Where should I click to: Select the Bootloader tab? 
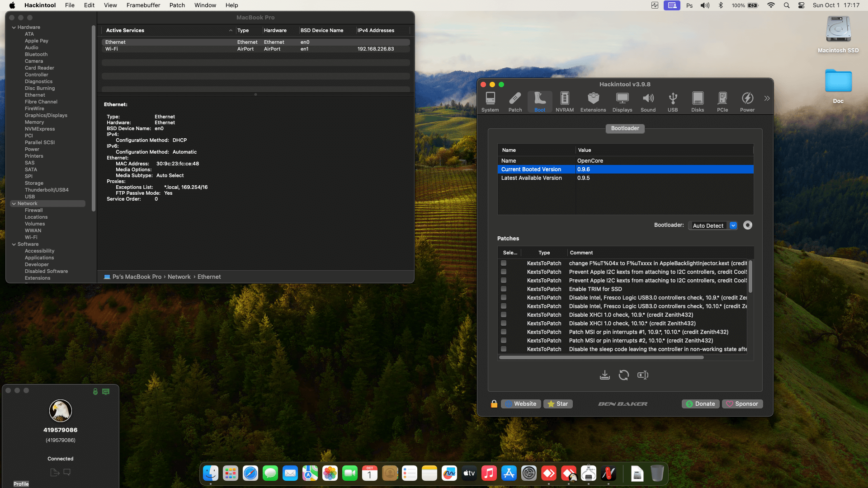click(625, 128)
